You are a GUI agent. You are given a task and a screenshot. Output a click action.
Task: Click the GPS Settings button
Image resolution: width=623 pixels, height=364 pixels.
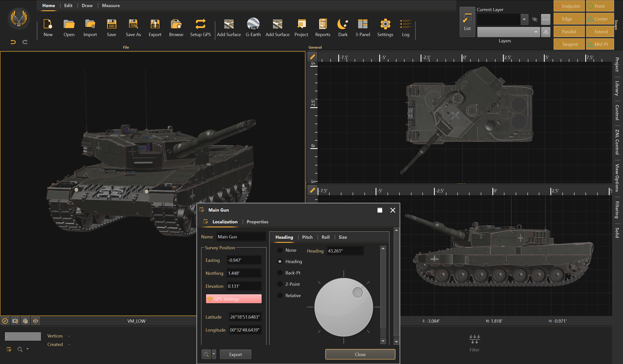click(x=234, y=299)
